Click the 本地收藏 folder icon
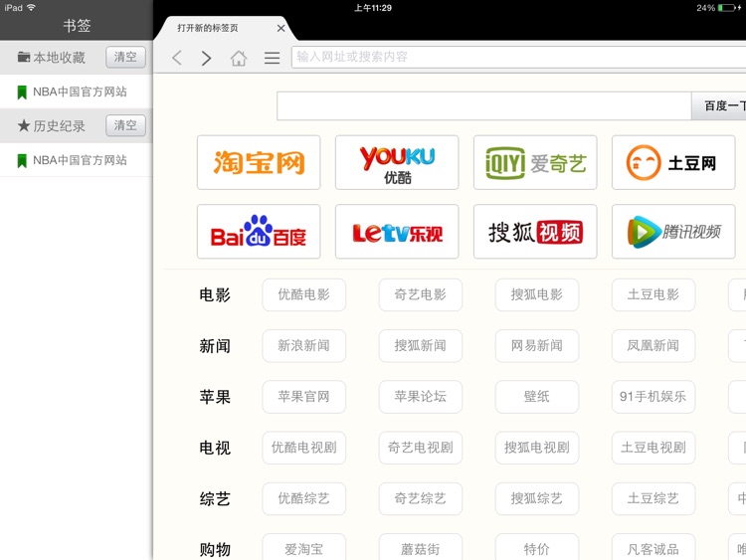Image resolution: width=746 pixels, height=560 pixels. click(x=24, y=57)
